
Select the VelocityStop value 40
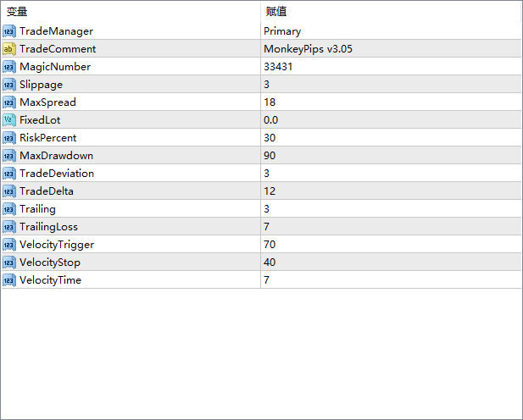click(x=270, y=262)
